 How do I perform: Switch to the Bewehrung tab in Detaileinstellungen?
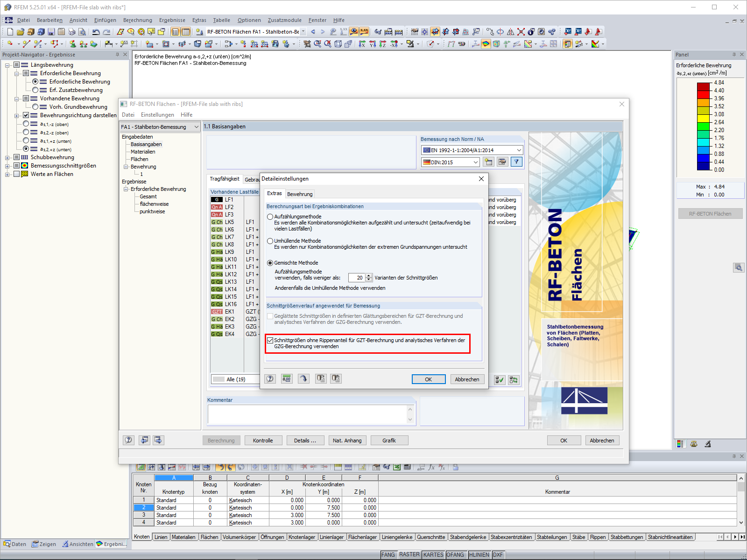(x=300, y=194)
